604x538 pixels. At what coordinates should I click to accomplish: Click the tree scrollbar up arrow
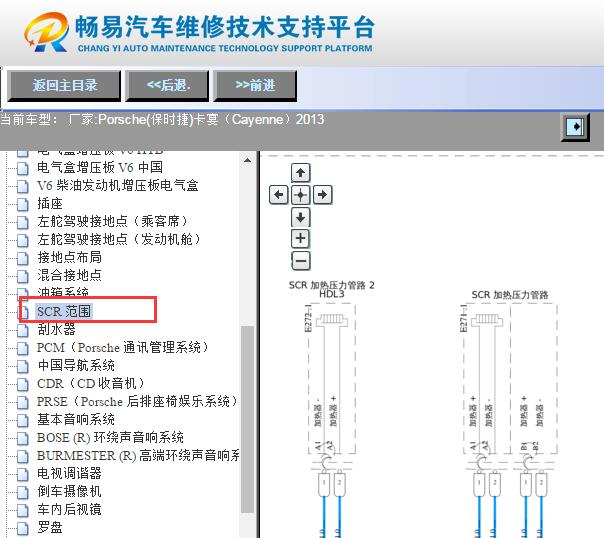[x=247, y=160]
